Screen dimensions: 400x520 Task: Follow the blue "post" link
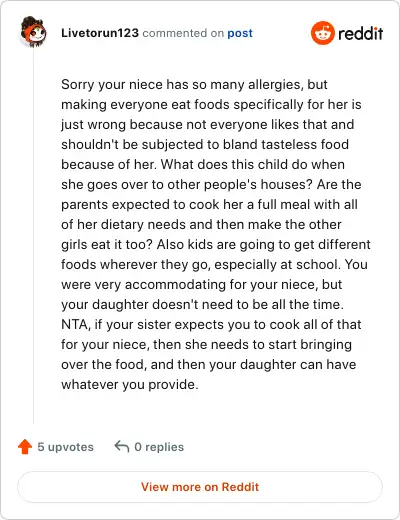click(240, 33)
